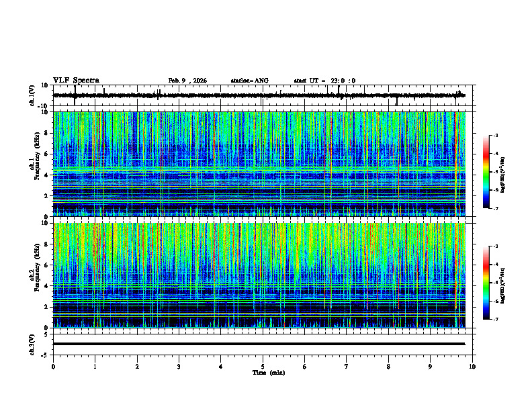Click the "start UT = 23:0 :0" header text
This screenshot has width=532, height=411.
click(x=324, y=81)
